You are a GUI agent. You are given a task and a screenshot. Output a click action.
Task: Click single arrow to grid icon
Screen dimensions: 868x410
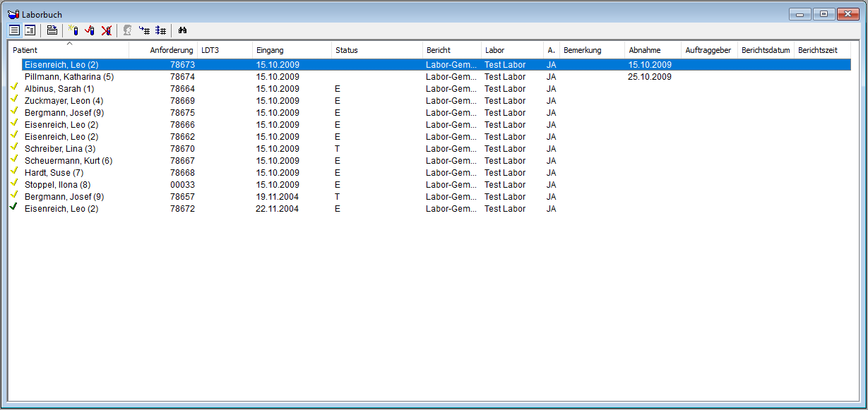tap(145, 30)
